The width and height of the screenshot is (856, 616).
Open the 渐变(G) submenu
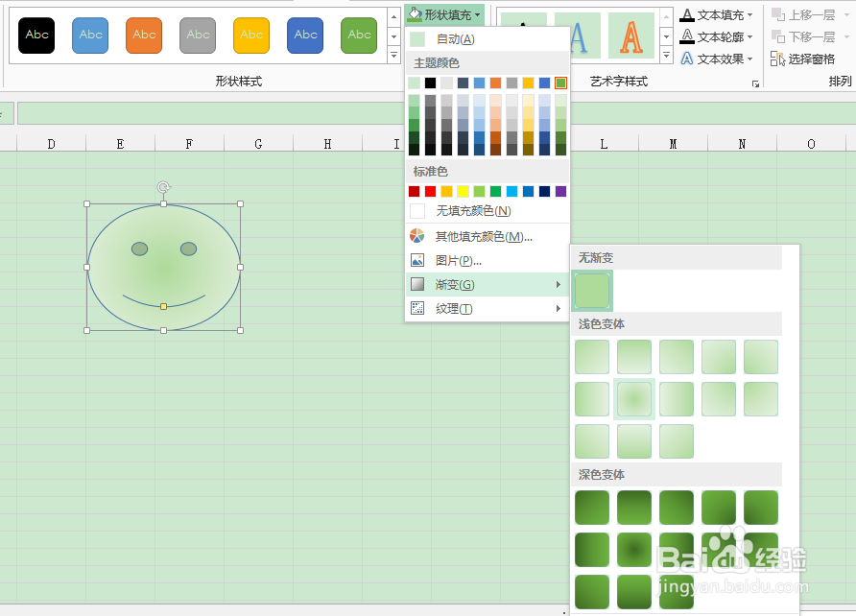487,284
